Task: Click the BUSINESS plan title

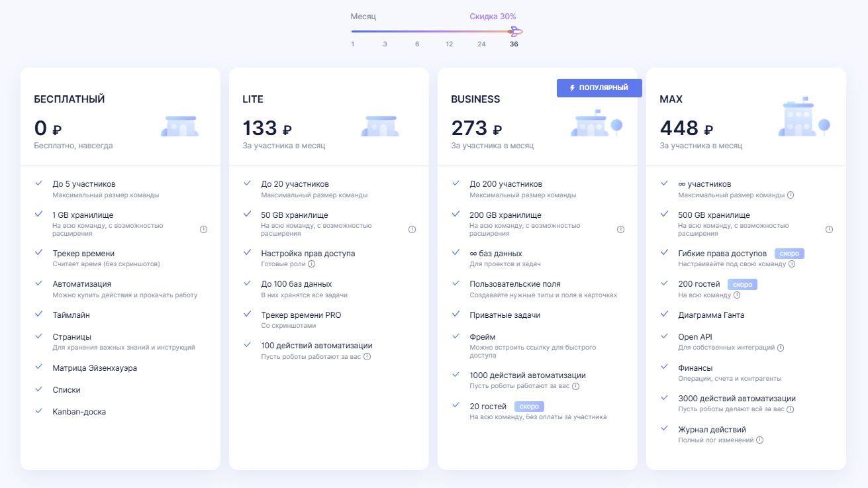Action: 475,99
